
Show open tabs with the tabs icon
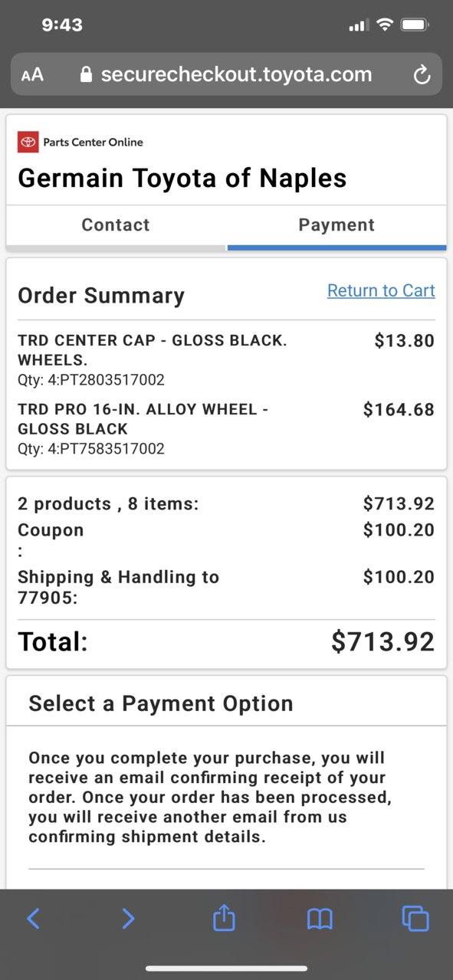pyautogui.click(x=415, y=918)
